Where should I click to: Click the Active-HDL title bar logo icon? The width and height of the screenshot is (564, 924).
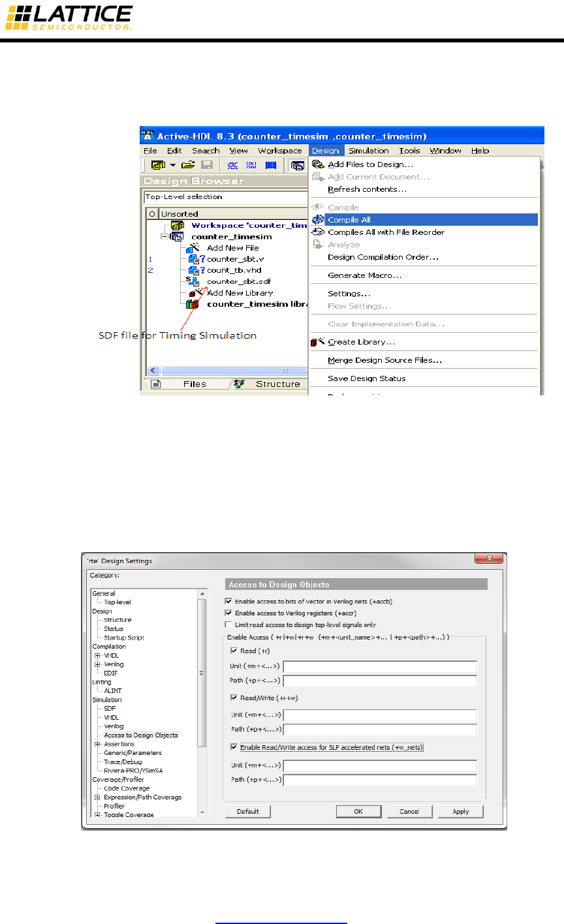click(149, 135)
